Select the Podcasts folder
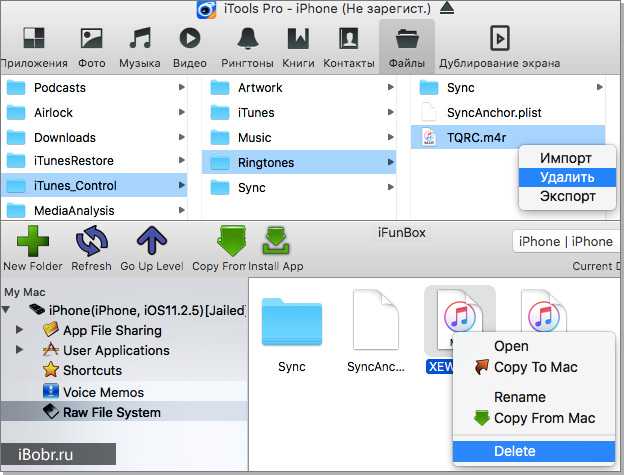This screenshot has height=475, width=624. tap(94, 88)
